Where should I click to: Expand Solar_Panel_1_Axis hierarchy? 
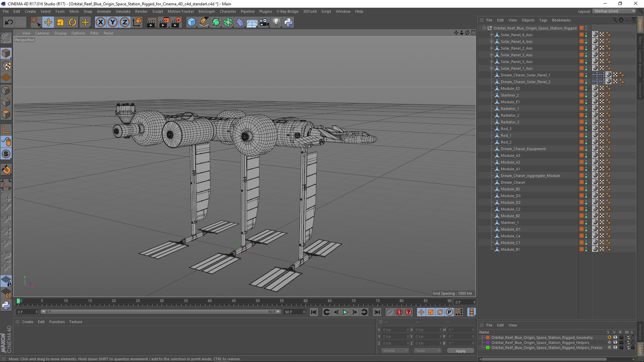pos(492,68)
